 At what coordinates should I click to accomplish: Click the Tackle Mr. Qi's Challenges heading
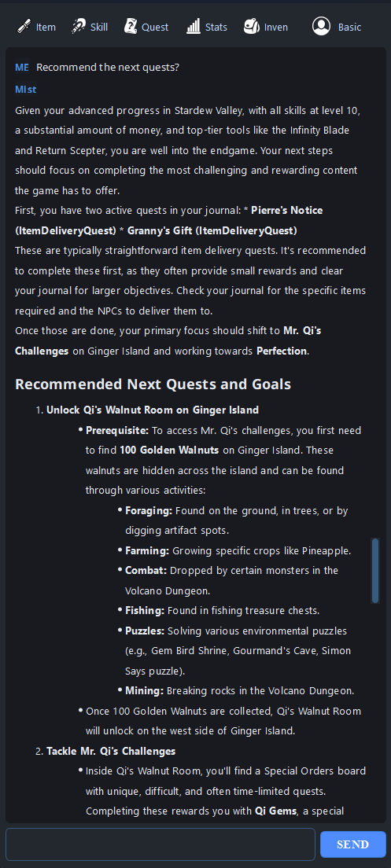111,751
